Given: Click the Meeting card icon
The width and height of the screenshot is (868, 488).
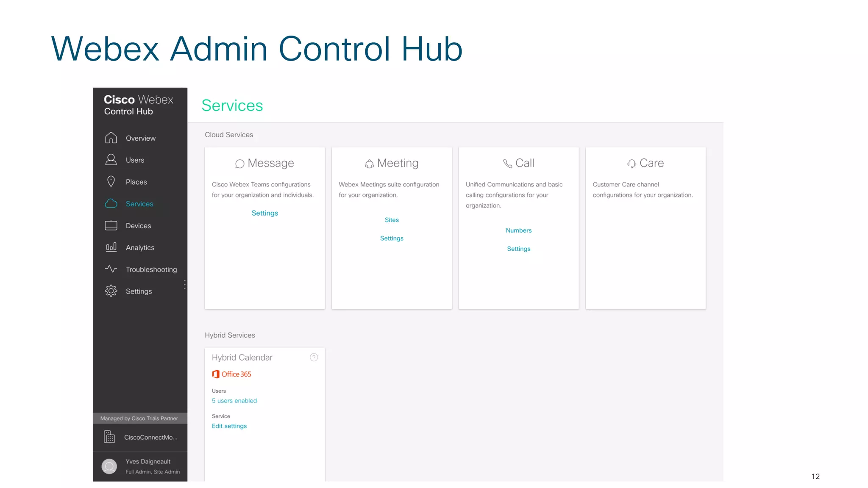Looking at the screenshot, I should [x=370, y=164].
